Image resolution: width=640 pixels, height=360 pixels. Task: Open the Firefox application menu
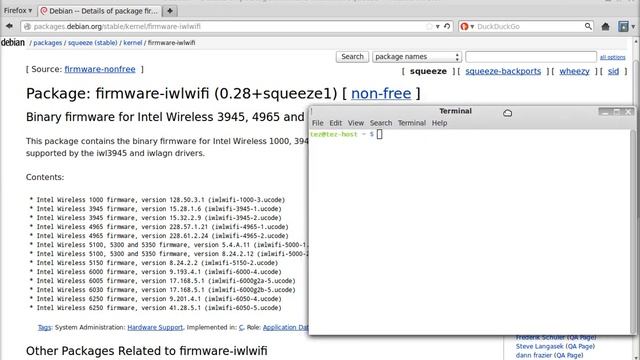[18, 11]
